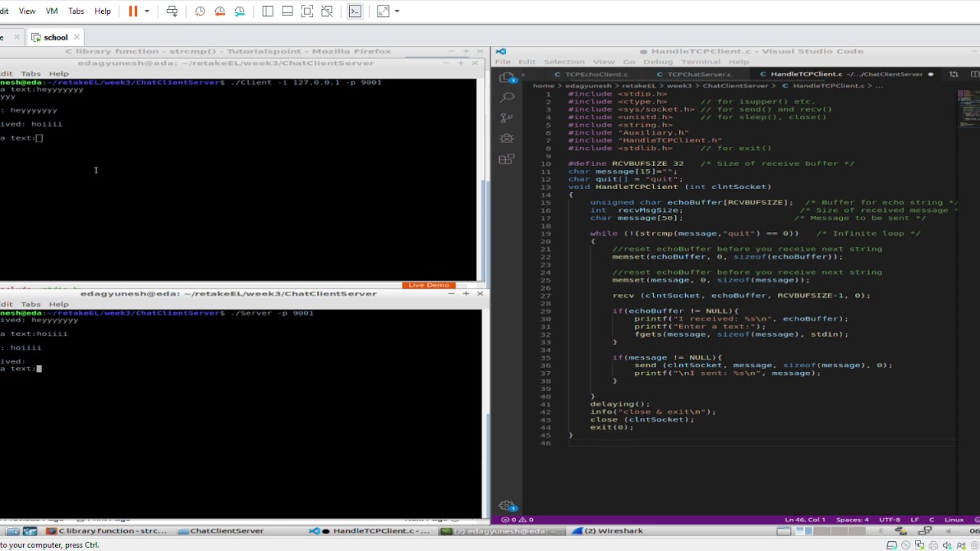This screenshot has height=551, width=980.
Task: Switch to the TCPChatServer.c editor tab
Action: (692, 74)
